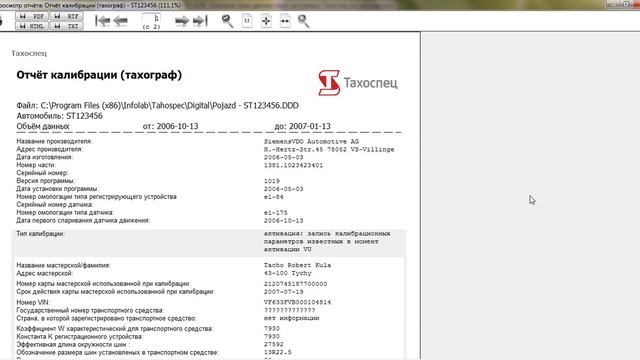Image resolution: width=640 pixels, height=360 pixels.
Task: Click tyre size value 13R22.5
Action: pos(278,352)
